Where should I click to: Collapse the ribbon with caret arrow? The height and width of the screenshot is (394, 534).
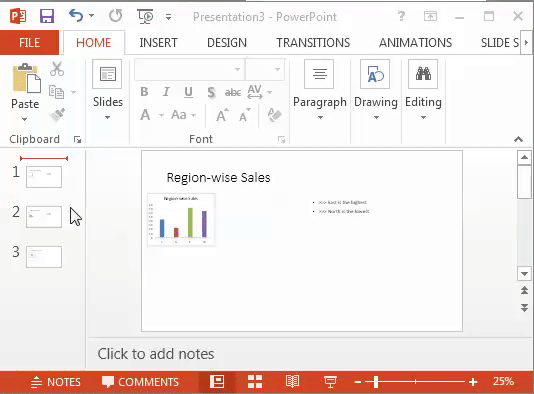[518, 139]
